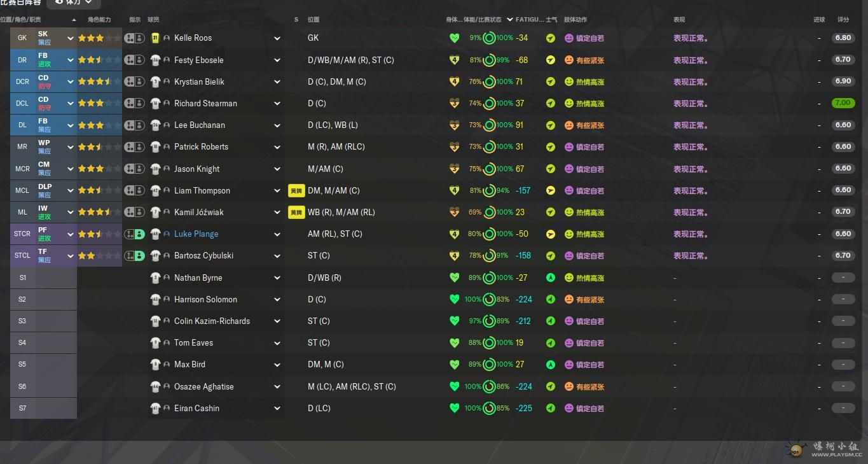This screenshot has height=464, width=868.
Task: Click Nathan Byrne's green morale icon
Action: coord(551,278)
